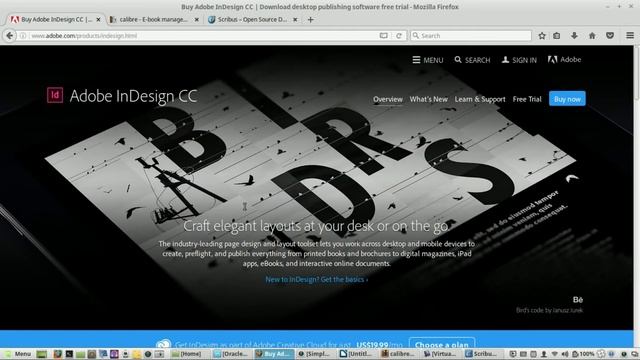Switch to the [Virtua... taskbar window
The height and width of the screenshot is (360, 640).
pos(440,354)
